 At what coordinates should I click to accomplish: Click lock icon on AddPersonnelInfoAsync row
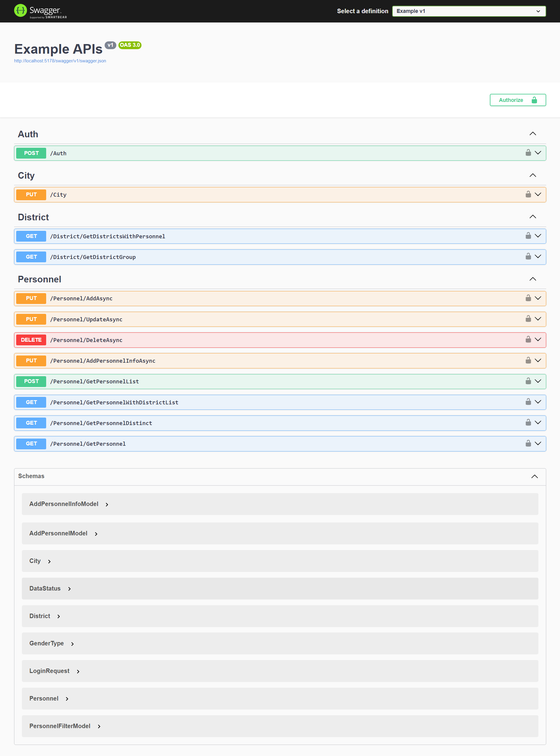click(528, 360)
